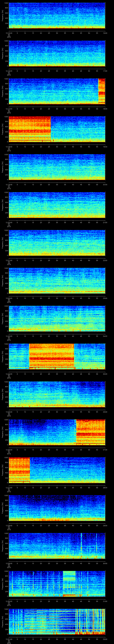
Task: Click the 12:19:00 start time label
Action: point(9,184)
